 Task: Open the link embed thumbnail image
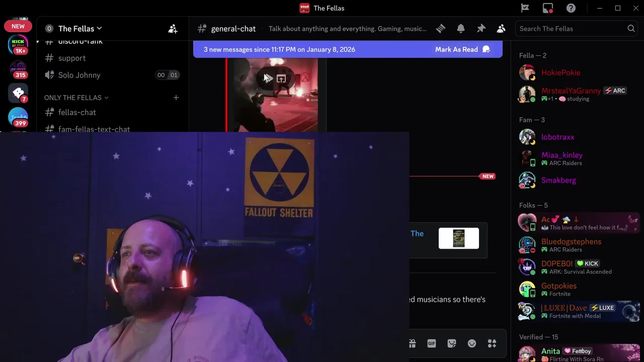pos(459,238)
